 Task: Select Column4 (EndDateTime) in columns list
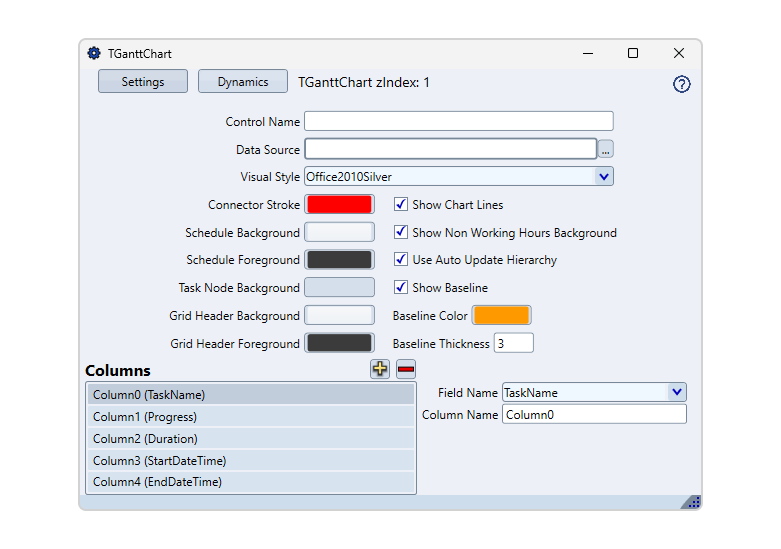(x=251, y=482)
